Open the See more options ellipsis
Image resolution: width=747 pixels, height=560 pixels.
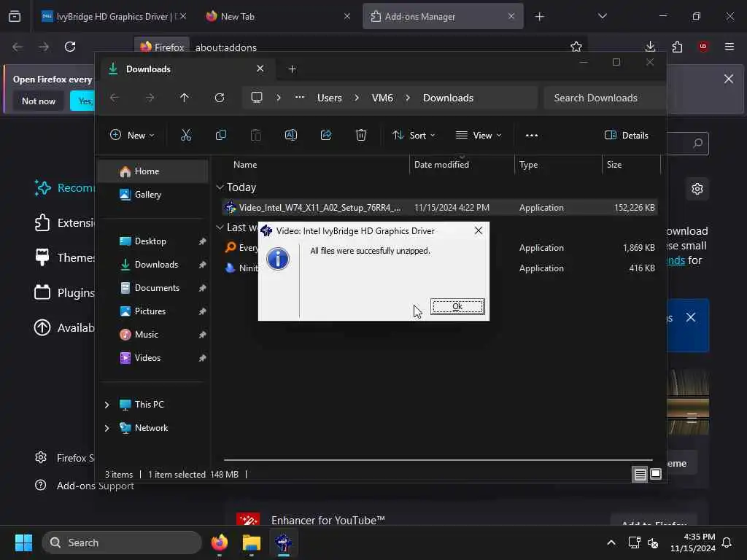[532, 135]
